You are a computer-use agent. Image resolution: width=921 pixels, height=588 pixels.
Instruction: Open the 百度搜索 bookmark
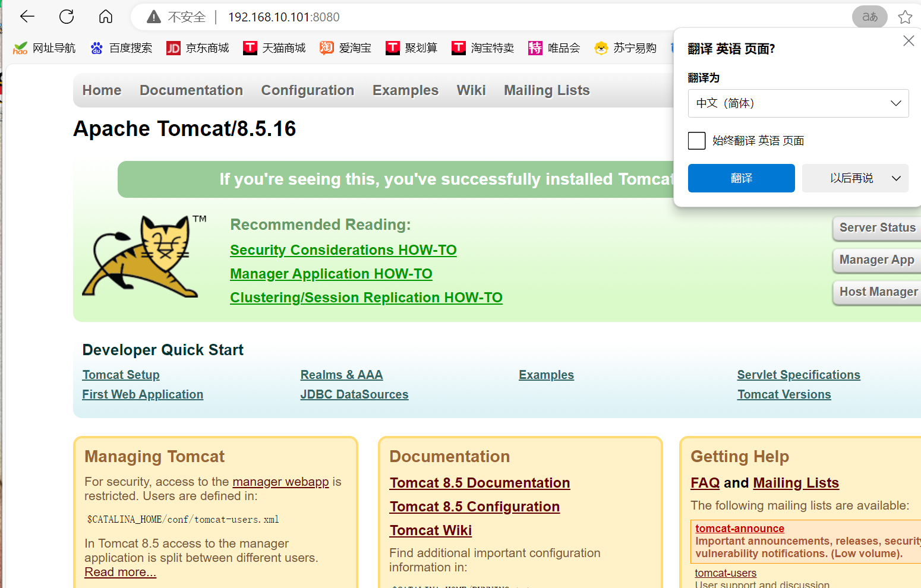pos(121,48)
